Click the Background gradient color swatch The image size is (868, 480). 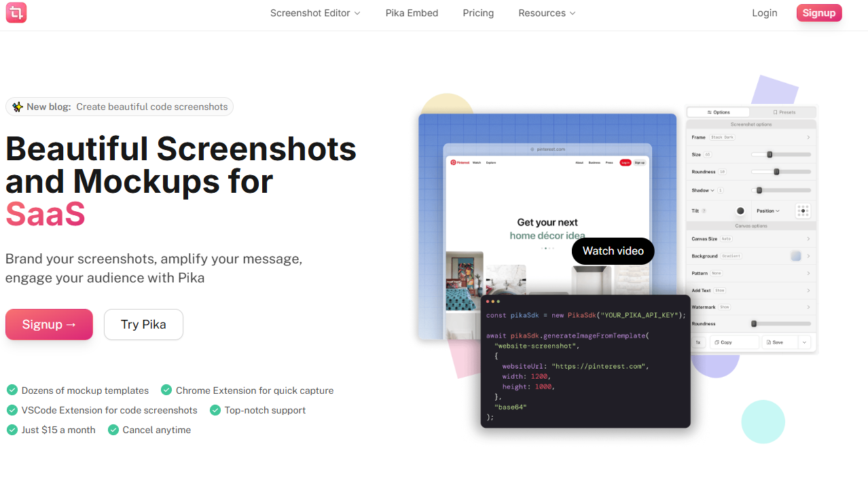[x=795, y=256]
